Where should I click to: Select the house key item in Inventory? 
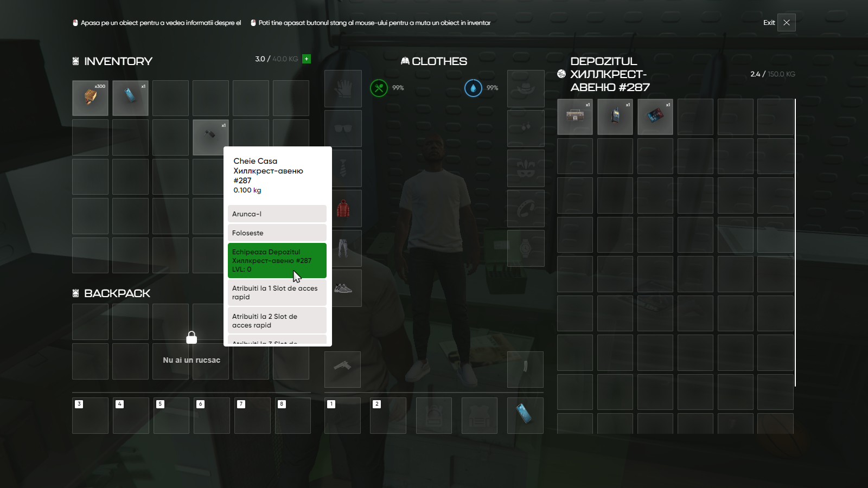pos(210,137)
